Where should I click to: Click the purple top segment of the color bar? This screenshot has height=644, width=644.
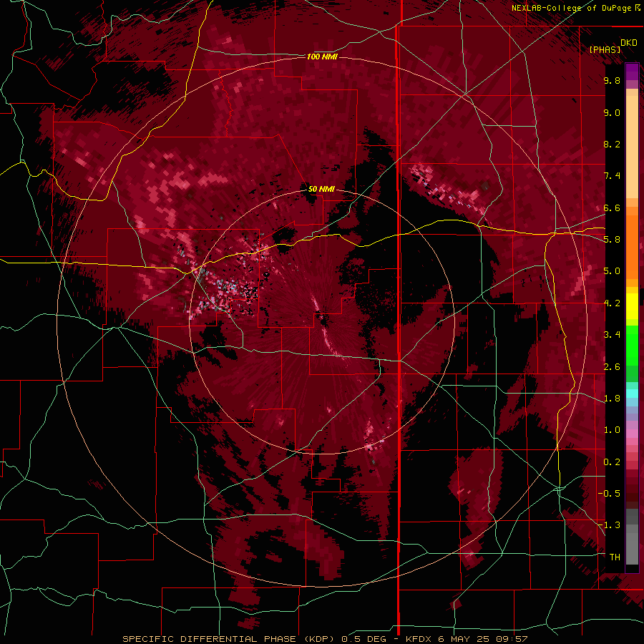point(632,72)
